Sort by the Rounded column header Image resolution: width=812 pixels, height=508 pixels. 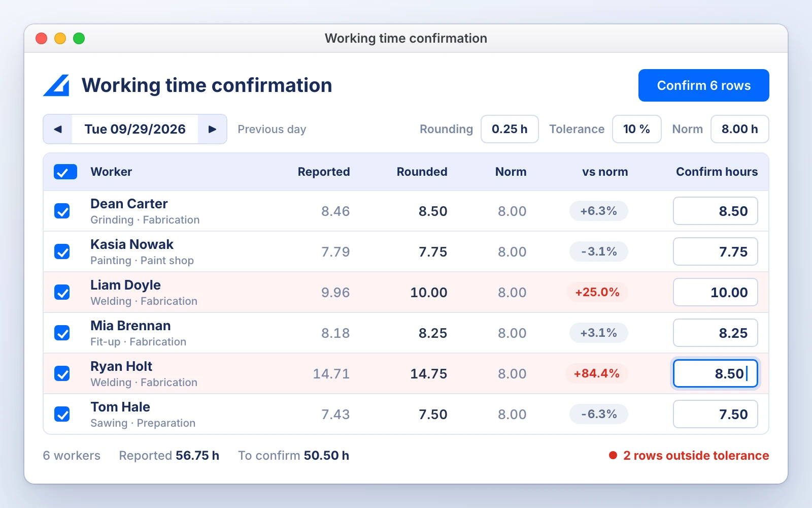(x=422, y=172)
